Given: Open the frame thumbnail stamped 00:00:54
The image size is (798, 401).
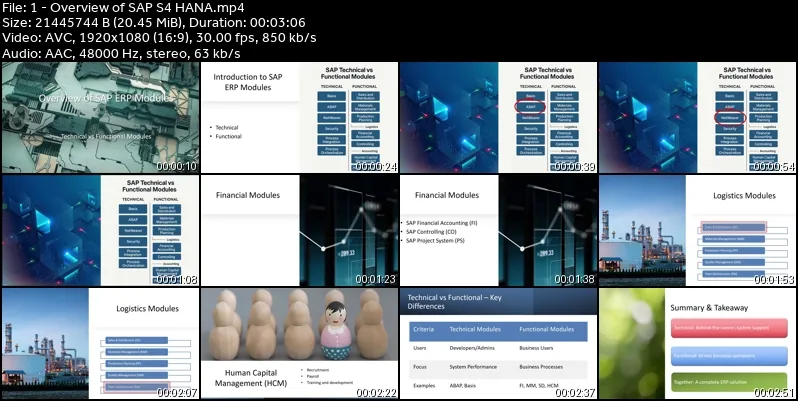Looking at the screenshot, I should point(698,118).
